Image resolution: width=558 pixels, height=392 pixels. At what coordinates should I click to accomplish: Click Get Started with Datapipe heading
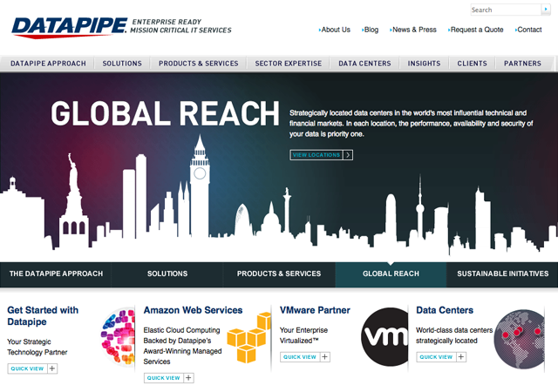click(43, 316)
